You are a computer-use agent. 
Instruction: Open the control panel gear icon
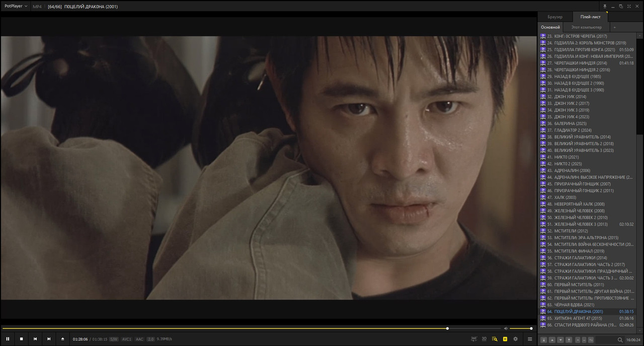click(x=515, y=339)
